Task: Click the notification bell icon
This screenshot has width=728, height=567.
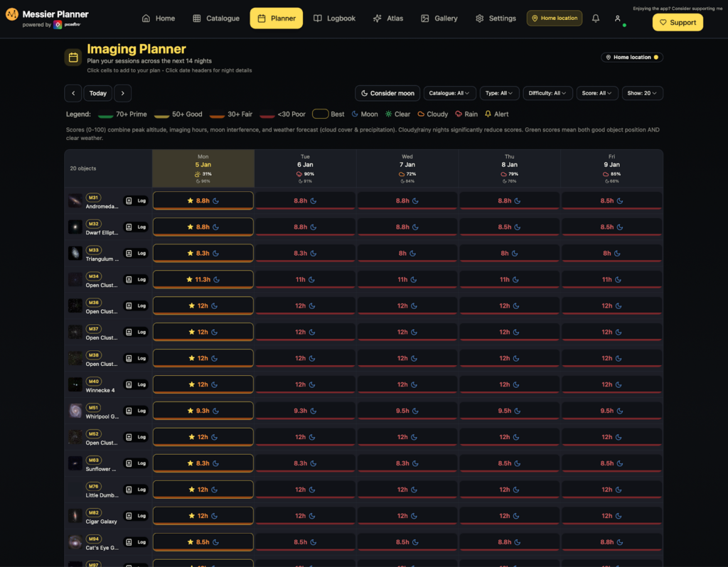Action: click(x=596, y=18)
